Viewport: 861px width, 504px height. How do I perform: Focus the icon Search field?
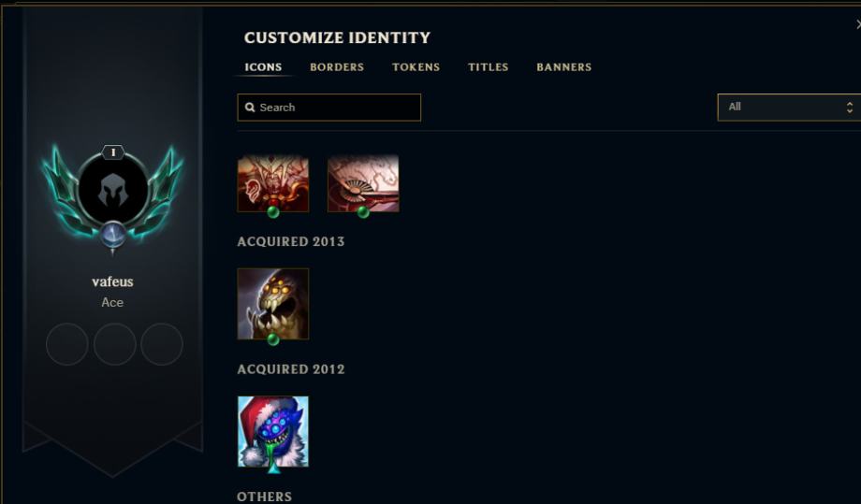pyautogui.click(x=328, y=108)
